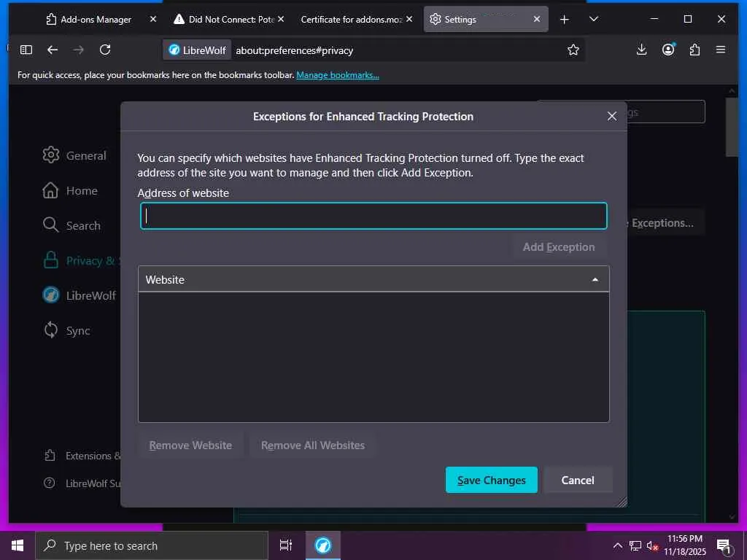The height and width of the screenshot is (560, 747).
Task: Open the Downloads panel
Action: pos(642,50)
